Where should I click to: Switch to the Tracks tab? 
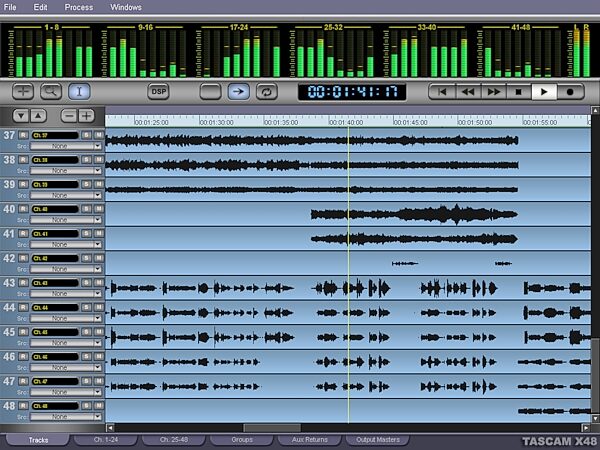point(38,440)
